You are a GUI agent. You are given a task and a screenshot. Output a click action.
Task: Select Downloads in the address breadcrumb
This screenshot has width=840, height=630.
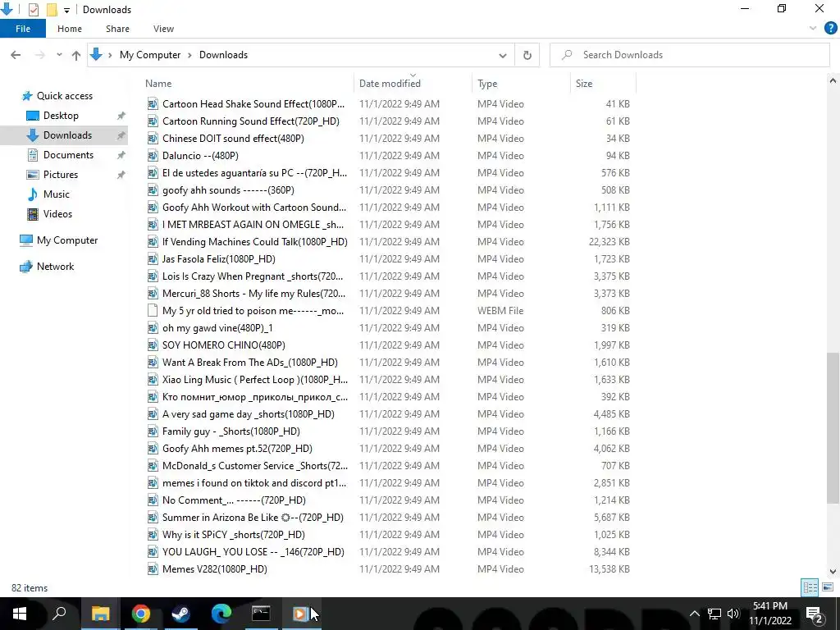pyautogui.click(x=223, y=55)
